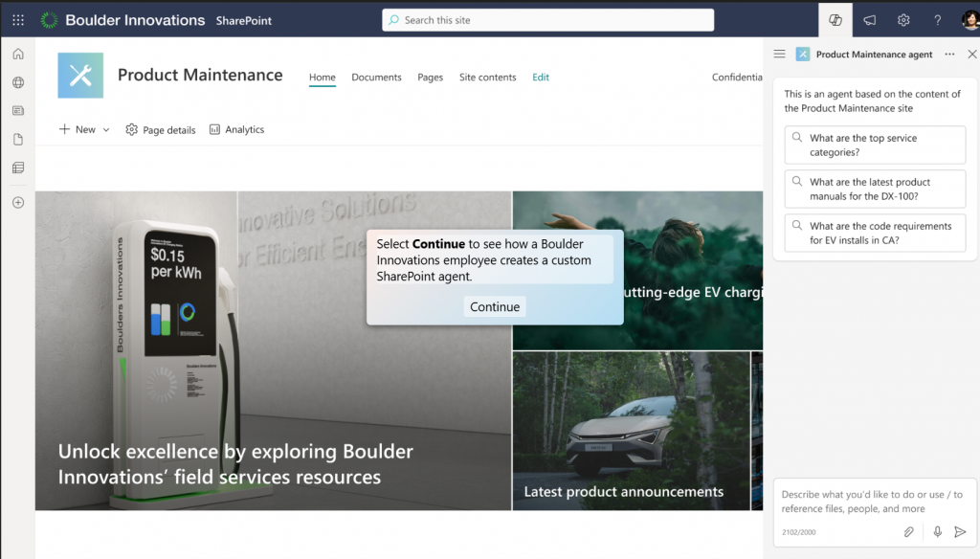The width and height of the screenshot is (980, 559).
Task: Open agent panel more options ellipsis
Action: tap(949, 54)
